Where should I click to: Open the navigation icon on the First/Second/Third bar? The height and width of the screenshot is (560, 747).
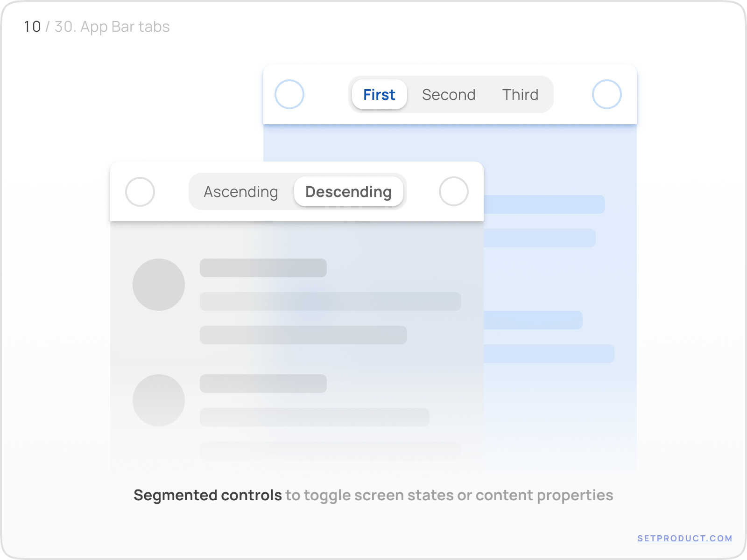click(x=289, y=94)
